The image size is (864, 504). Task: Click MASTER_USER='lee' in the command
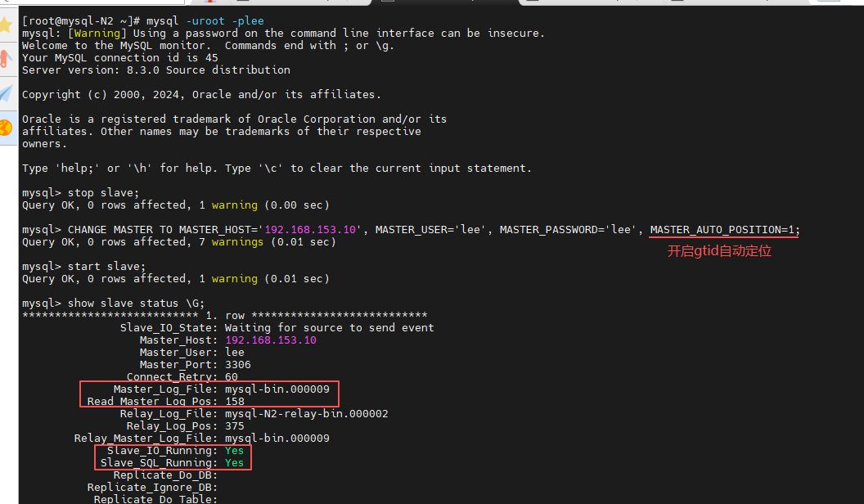[x=431, y=230]
